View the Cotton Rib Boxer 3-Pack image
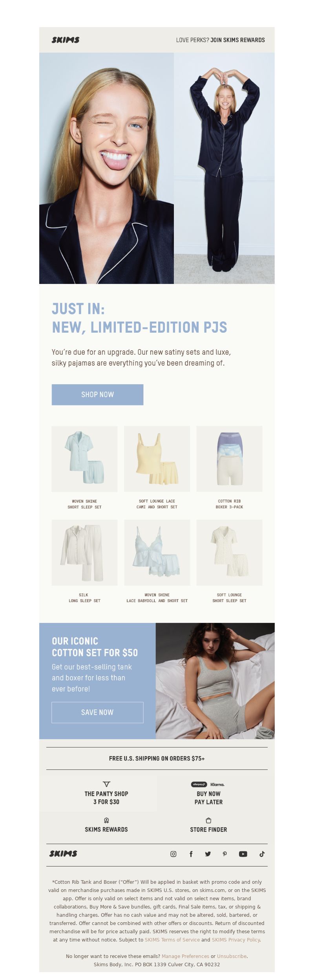 coord(229,459)
